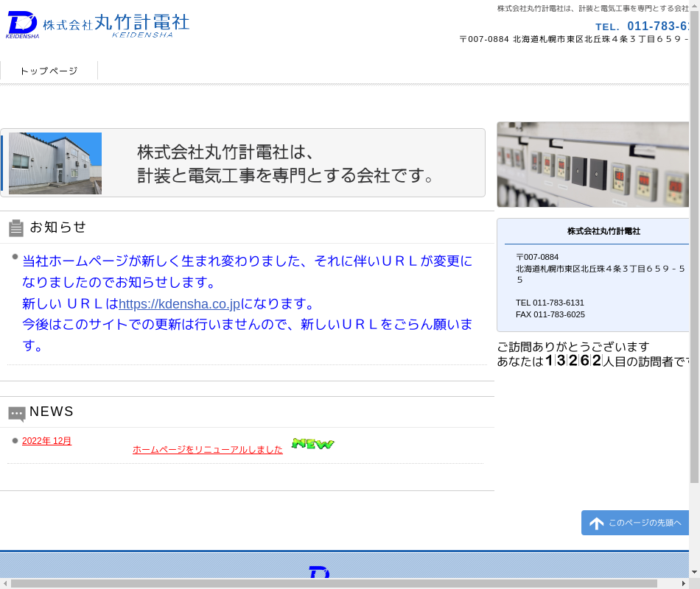This screenshot has width=700, height=589.
Task: Open the トップページ menu item
Action: 49,71
